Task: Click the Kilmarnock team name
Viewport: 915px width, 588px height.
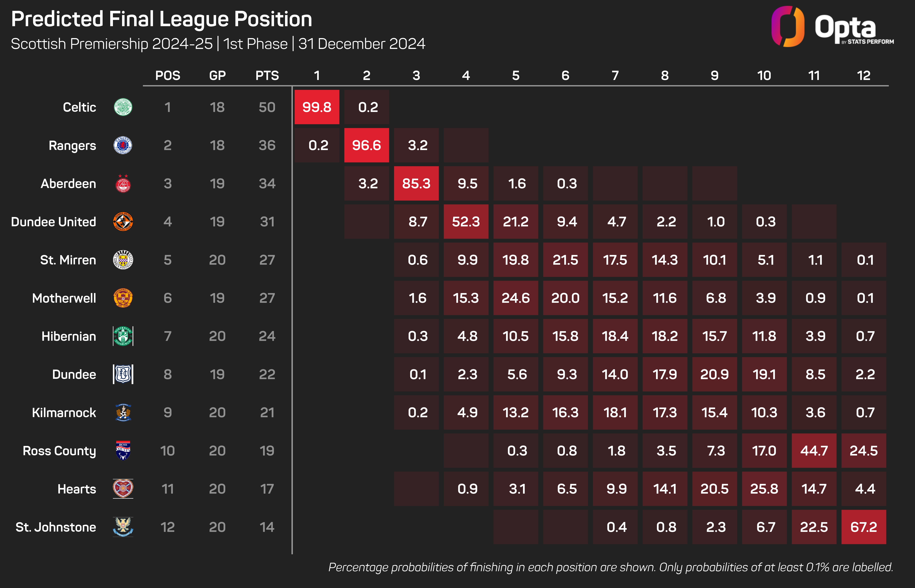Action: click(64, 412)
